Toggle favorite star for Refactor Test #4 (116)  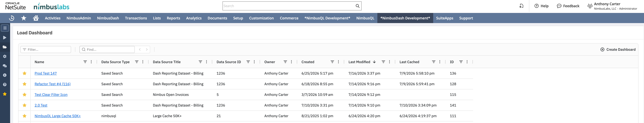coord(25,84)
